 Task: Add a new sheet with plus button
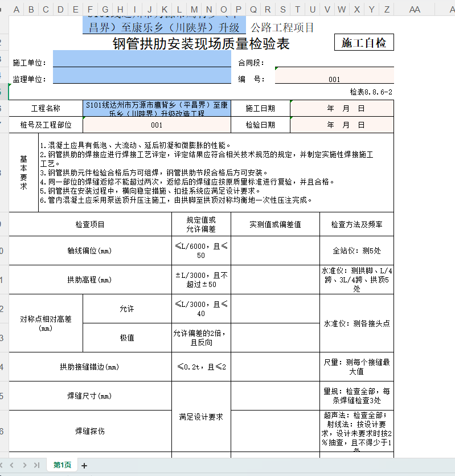84,466
